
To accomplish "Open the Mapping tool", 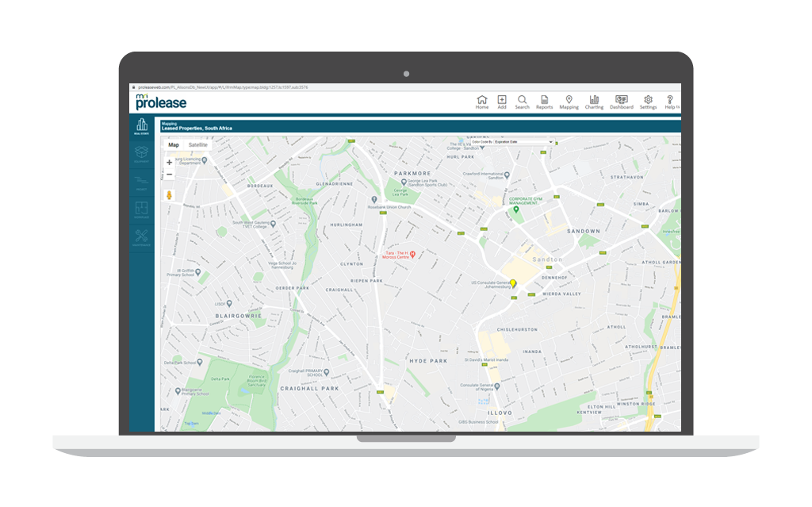I will click(569, 102).
